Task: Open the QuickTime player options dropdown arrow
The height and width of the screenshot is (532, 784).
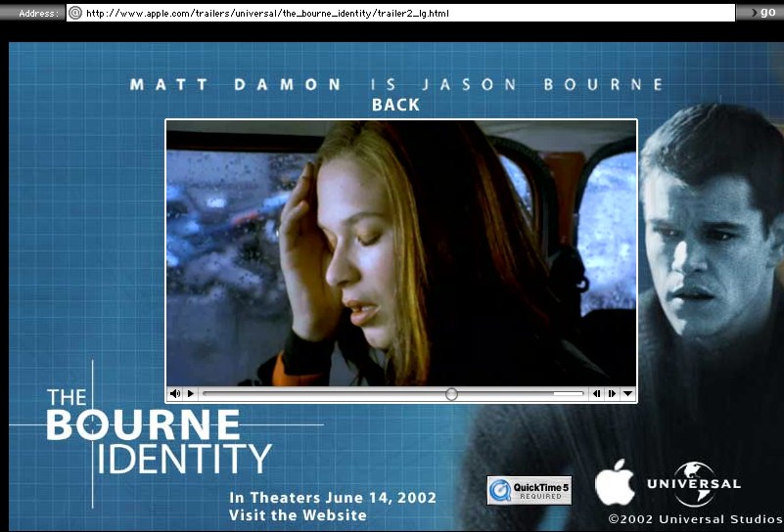Action: pyautogui.click(x=627, y=394)
